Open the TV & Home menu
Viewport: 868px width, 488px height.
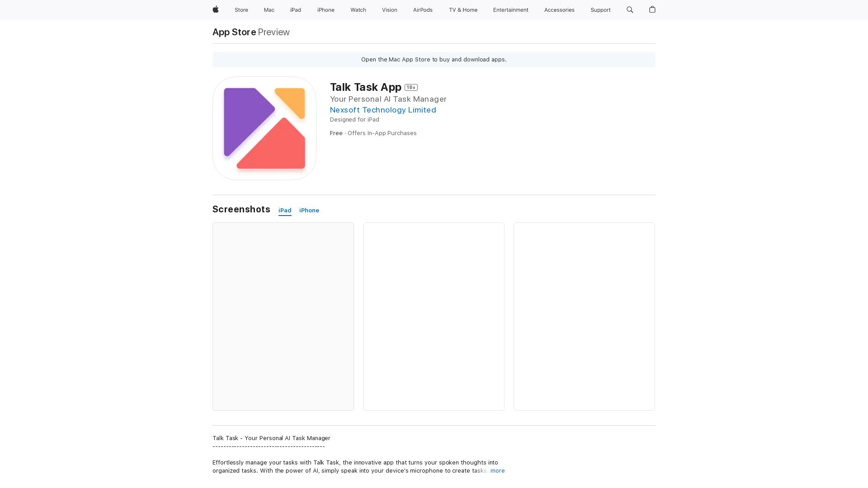pyautogui.click(x=463, y=10)
